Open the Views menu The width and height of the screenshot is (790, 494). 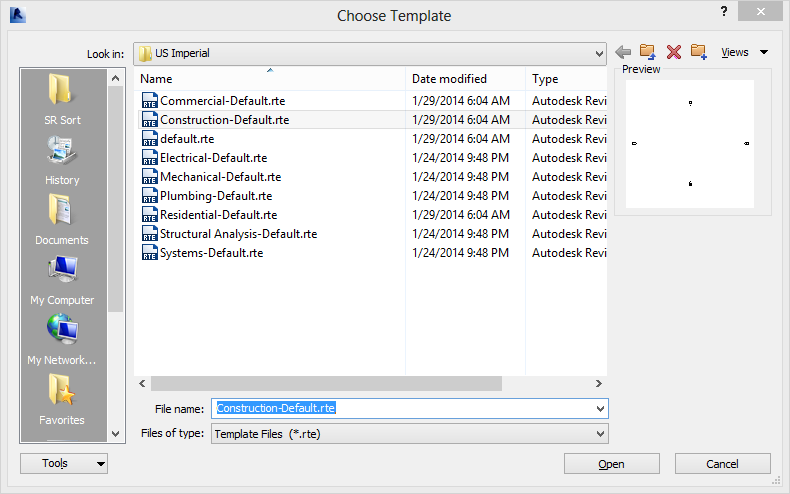click(744, 52)
